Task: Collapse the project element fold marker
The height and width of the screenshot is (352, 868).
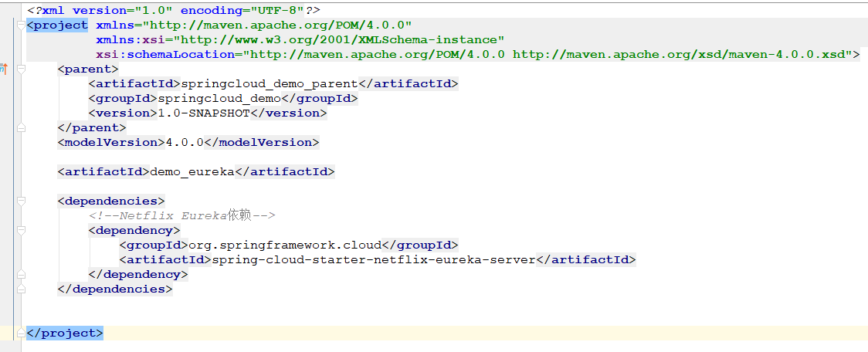Action: [21, 25]
